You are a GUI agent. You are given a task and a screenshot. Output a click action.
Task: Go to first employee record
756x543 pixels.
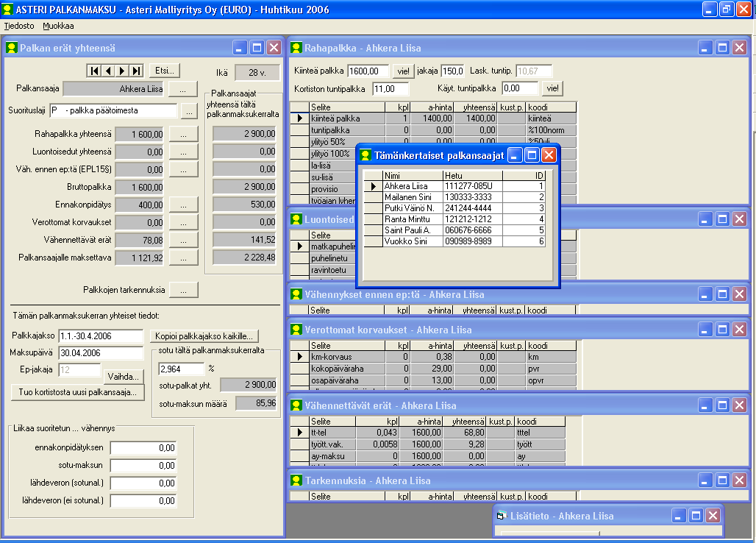94,71
